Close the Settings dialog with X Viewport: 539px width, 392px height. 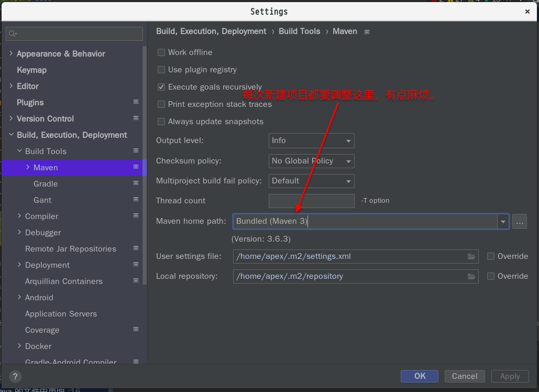[x=527, y=12]
